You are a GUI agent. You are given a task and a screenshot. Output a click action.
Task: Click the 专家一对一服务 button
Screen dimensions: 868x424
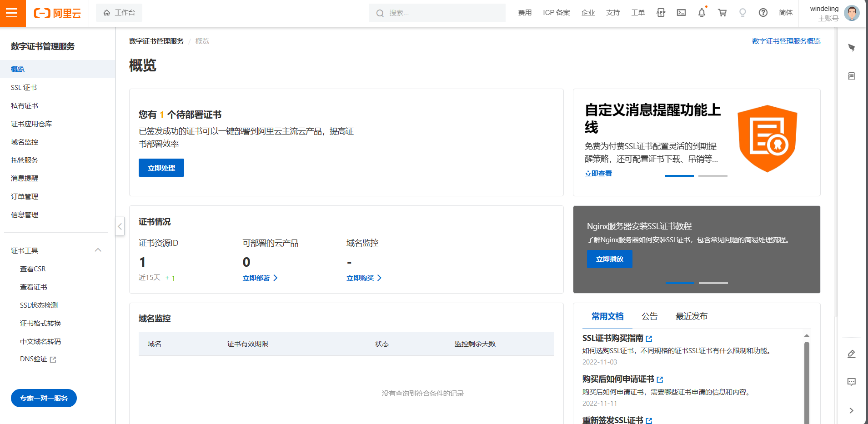[44, 398]
